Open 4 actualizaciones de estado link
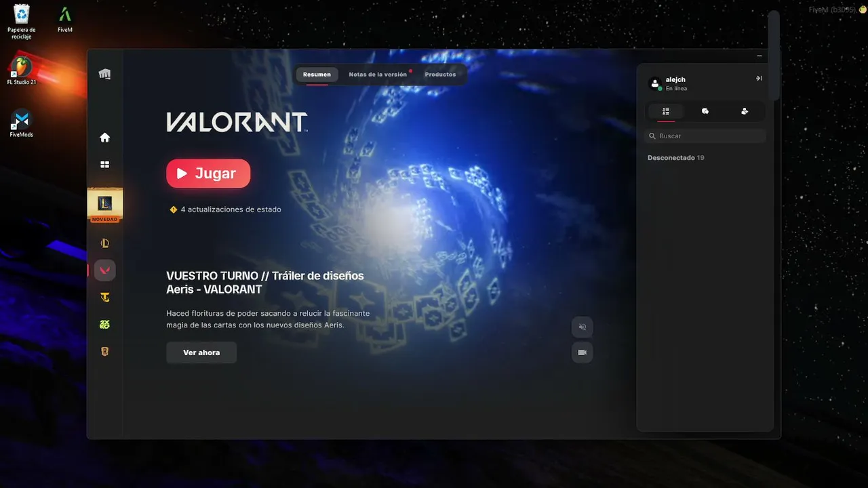This screenshot has height=488, width=868. (x=231, y=209)
